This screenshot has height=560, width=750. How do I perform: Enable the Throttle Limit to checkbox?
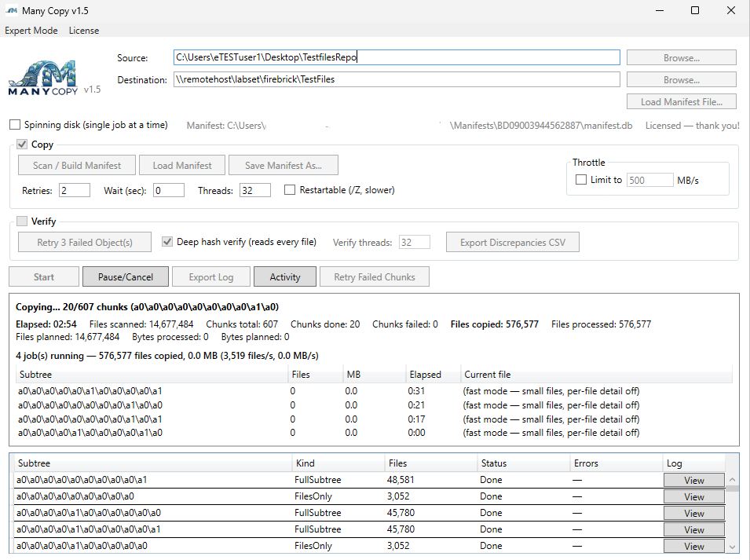click(x=580, y=180)
